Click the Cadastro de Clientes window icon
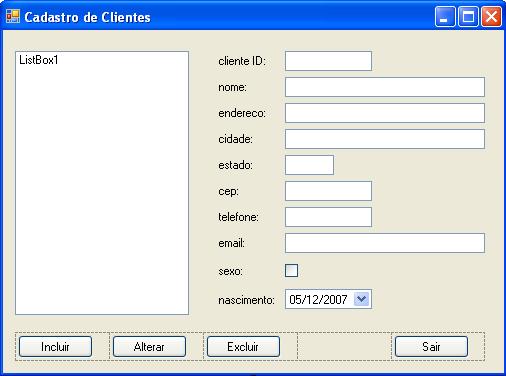506x376 pixels. tap(13, 16)
